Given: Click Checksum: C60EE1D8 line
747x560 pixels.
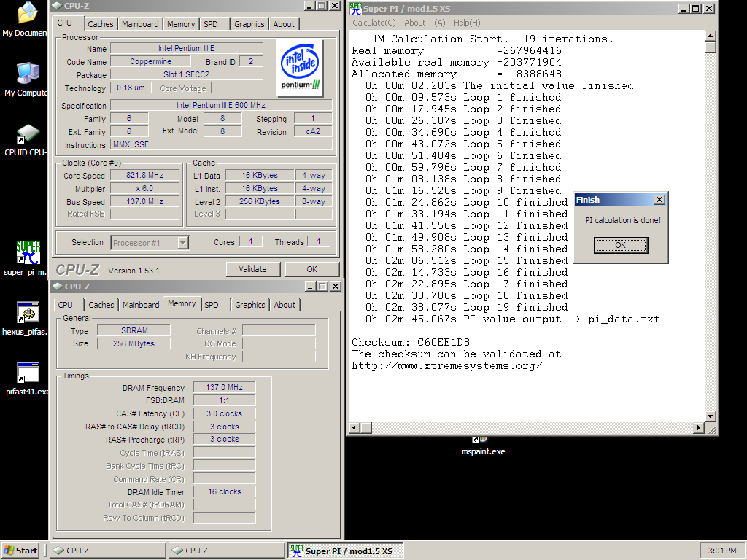Looking at the screenshot, I should tap(411, 343).
